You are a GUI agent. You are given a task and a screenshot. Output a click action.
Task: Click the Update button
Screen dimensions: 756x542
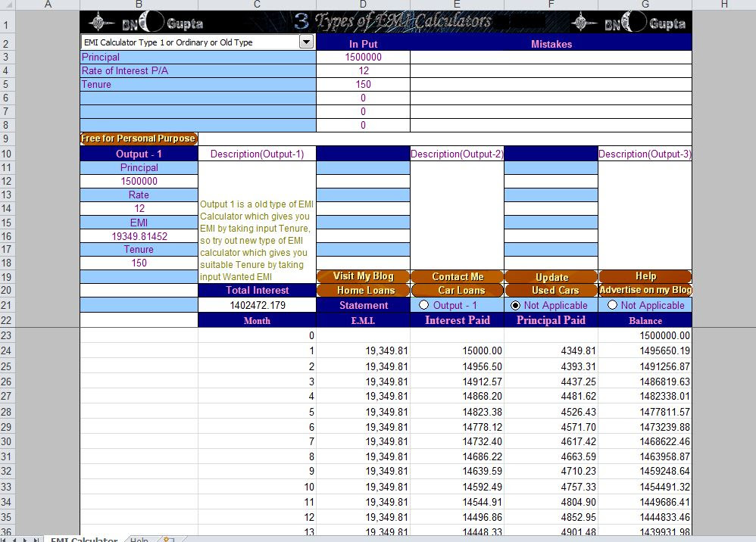point(551,277)
